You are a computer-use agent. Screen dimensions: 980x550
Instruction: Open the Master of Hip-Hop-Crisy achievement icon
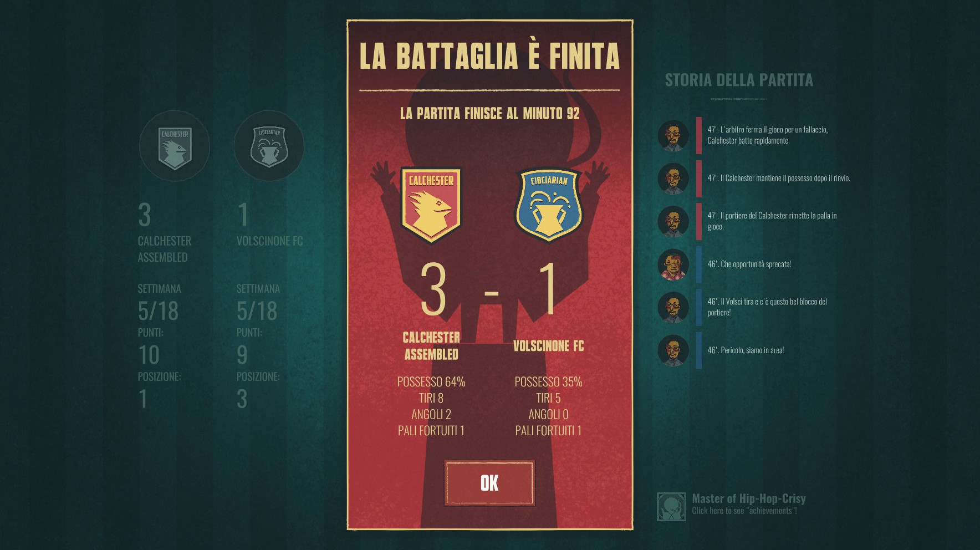[x=671, y=507]
